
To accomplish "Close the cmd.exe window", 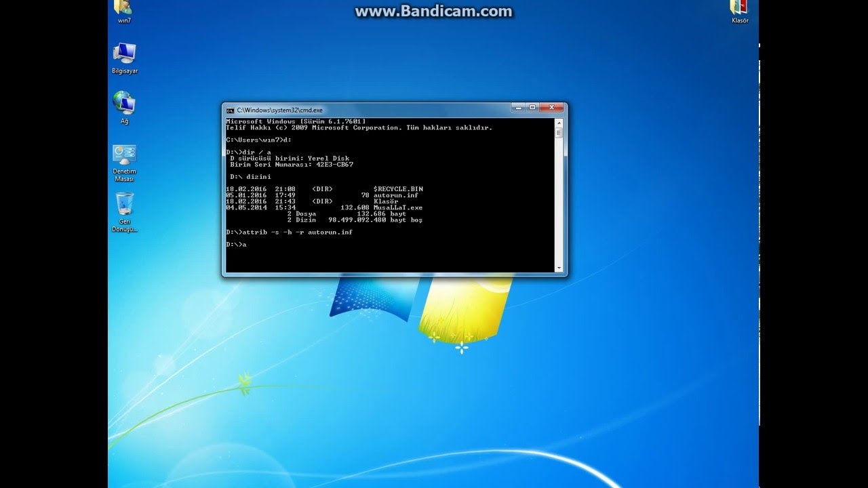I will (552, 108).
